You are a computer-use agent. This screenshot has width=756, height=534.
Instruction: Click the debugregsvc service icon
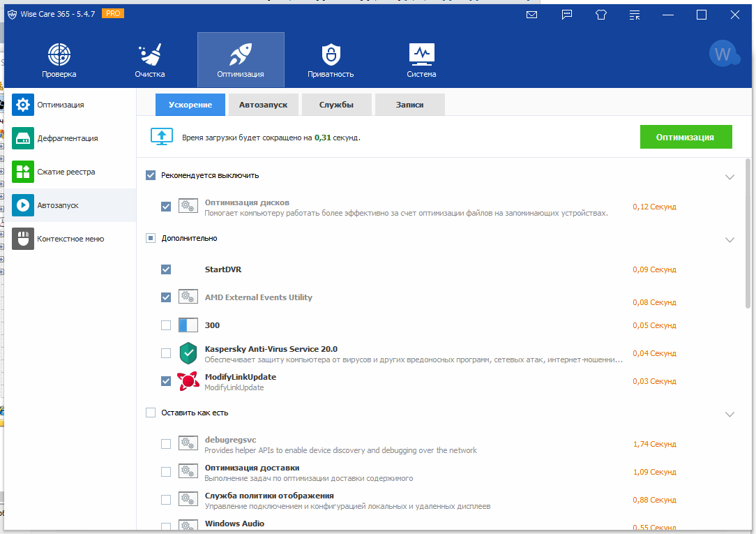coord(188,443)
